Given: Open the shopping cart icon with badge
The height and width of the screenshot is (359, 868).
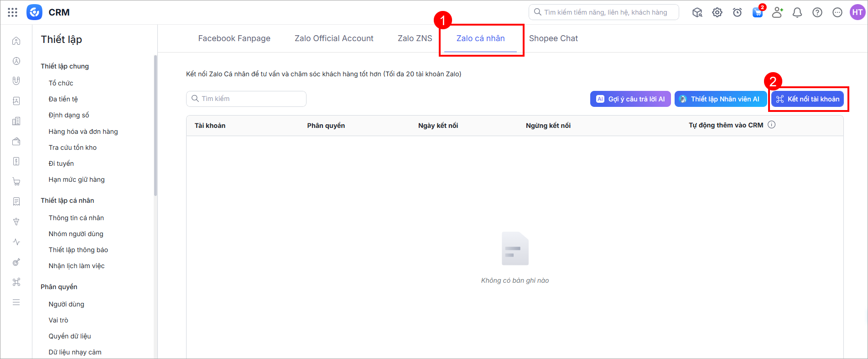Looking at the screenshot, I should (x=758, y=12).
